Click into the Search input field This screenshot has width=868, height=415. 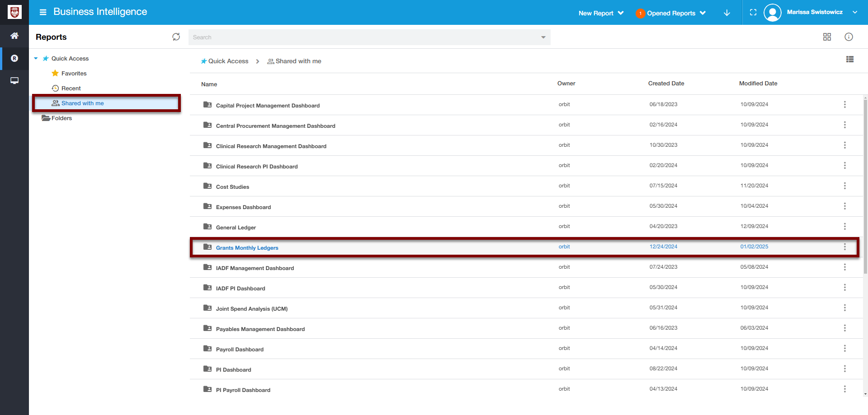pos(362,37)
